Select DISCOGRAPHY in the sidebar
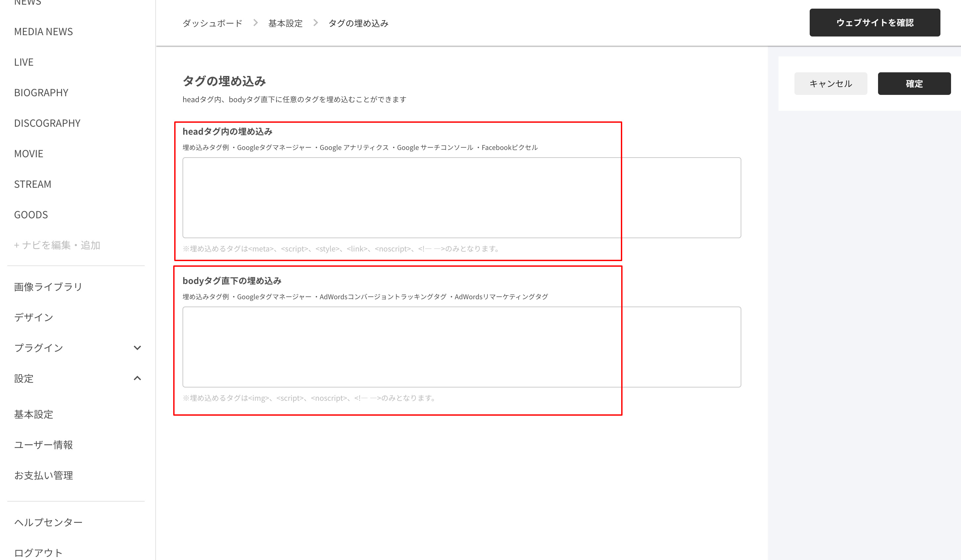 point(47,123)
